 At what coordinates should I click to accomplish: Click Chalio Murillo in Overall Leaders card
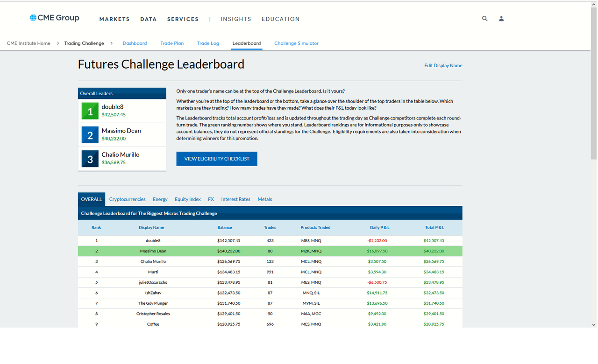(121, 154)
